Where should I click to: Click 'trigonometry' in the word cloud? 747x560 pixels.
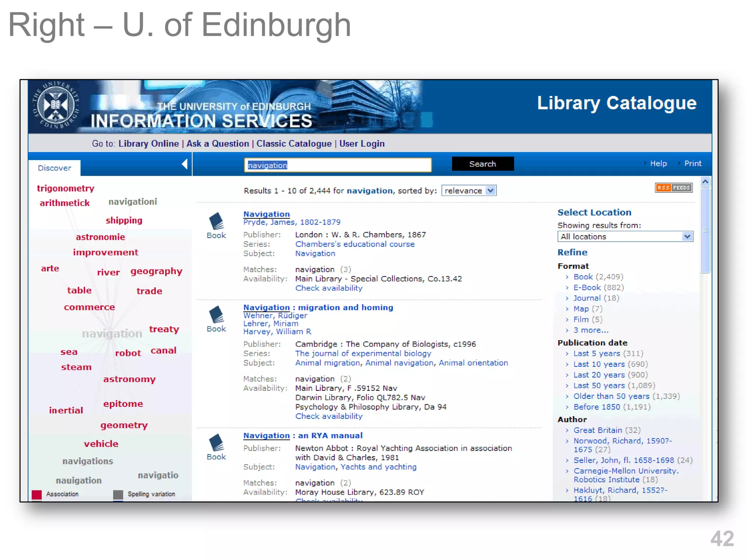click(66, 188)
